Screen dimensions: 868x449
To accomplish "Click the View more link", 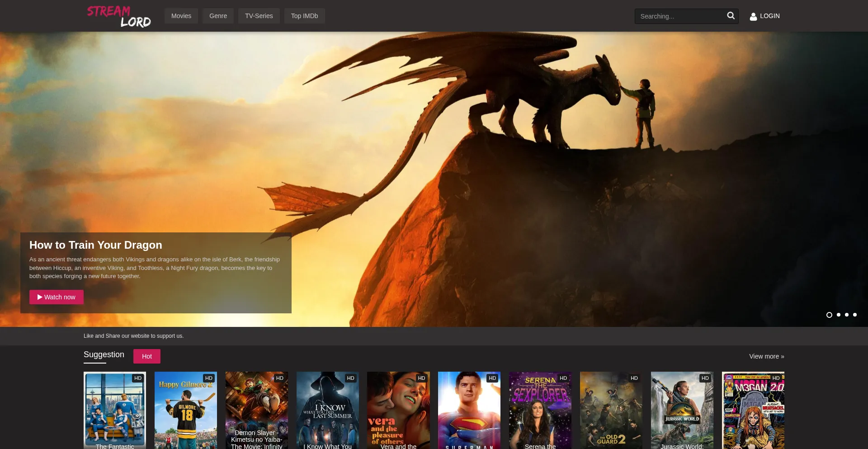I will click(766, 356).
